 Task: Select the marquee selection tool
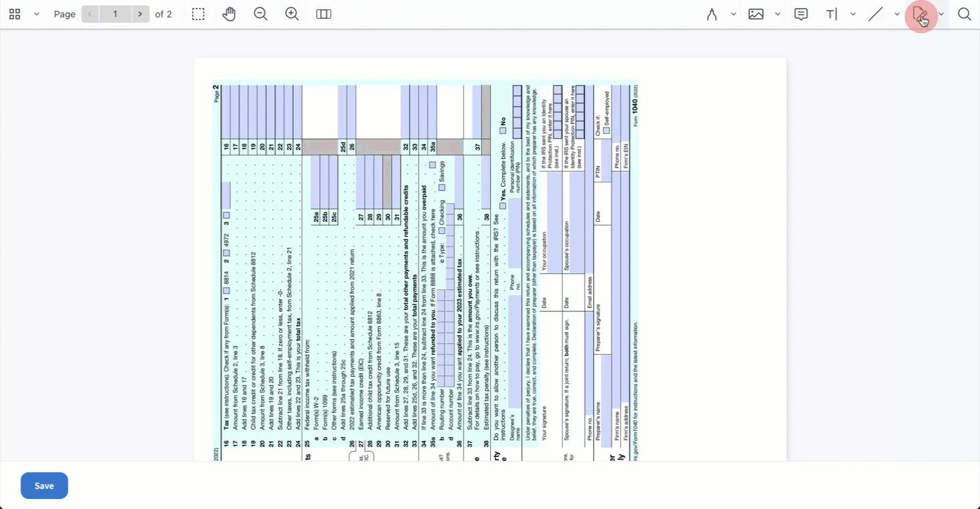tap(198, 14)
